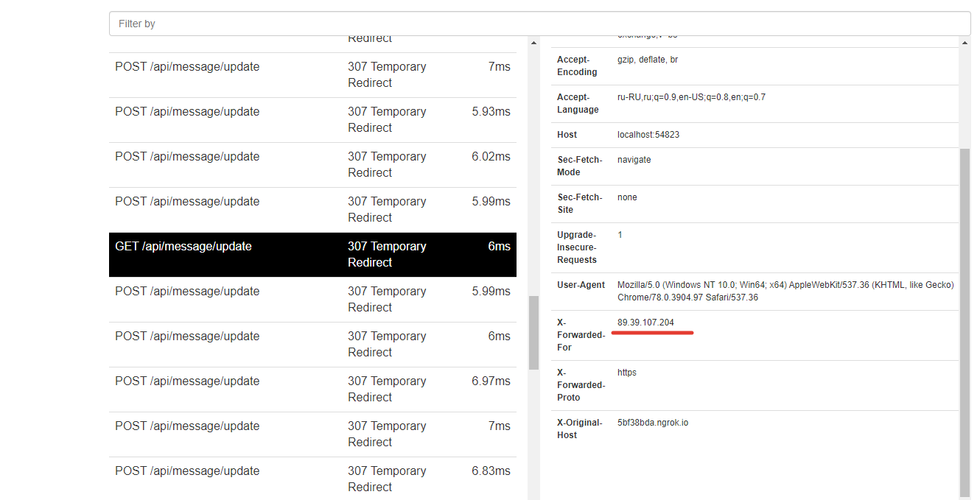Select the GET /api/message/update request
The width and height of the screenshot is (980, 500).
tap(312, 255)
